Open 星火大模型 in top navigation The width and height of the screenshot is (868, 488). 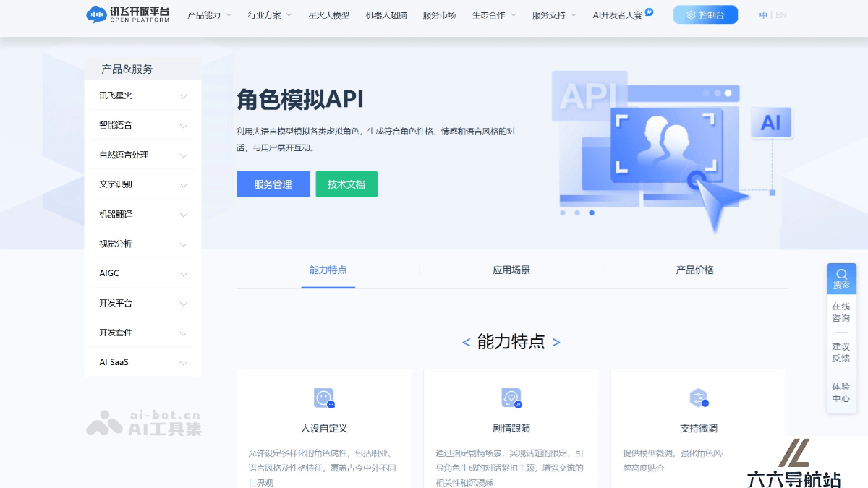(x=328, y=14)
